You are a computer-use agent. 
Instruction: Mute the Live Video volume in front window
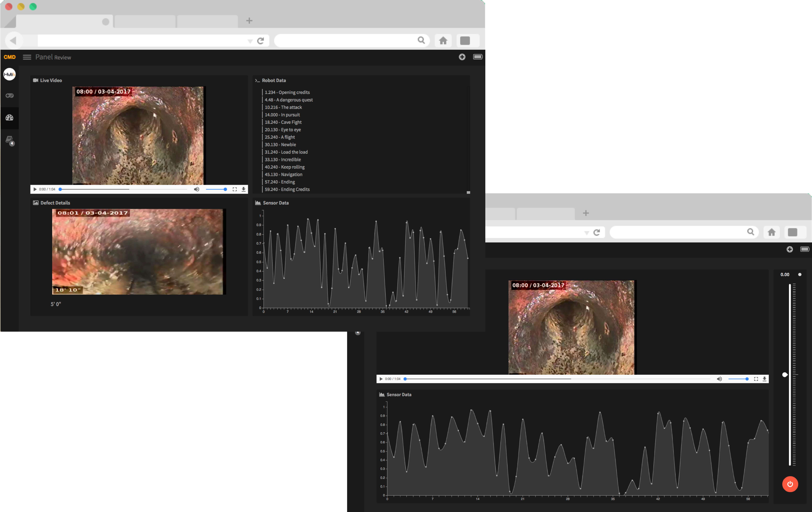click(x=197, y=189)
